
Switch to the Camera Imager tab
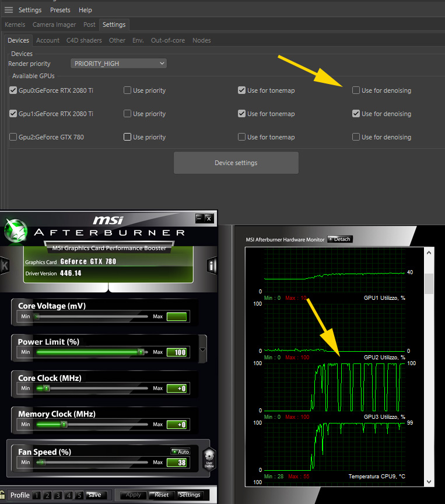point(54,24)
